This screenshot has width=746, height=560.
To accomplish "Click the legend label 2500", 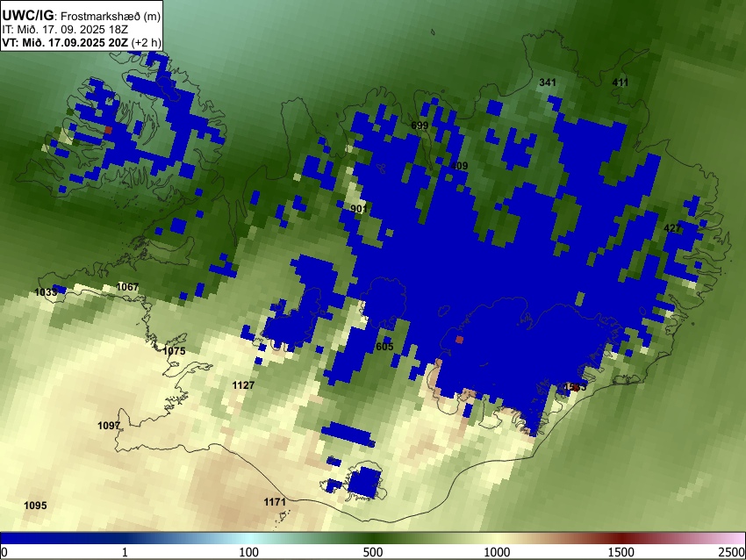I will pyautogui.click(x=732, y=552).
